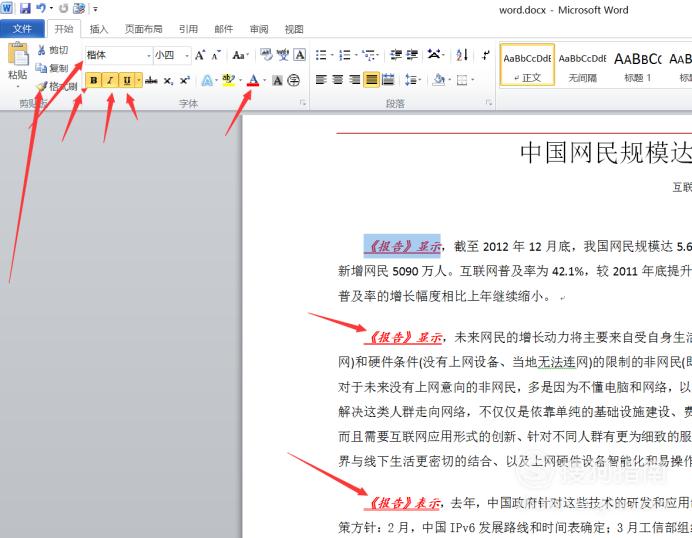This screenshot has height=538, width=692.
Task: Click the 复制 (Copy) button
Action: (52, 68)
